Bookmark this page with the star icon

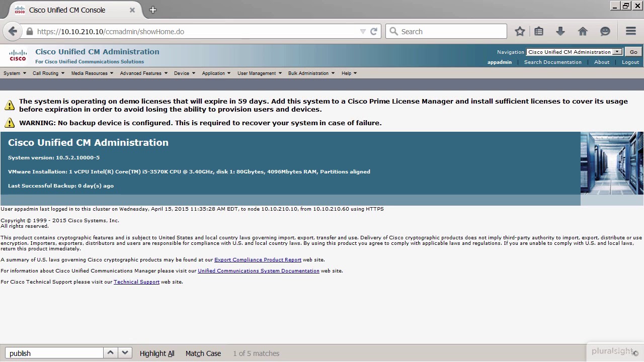(520, 31)
